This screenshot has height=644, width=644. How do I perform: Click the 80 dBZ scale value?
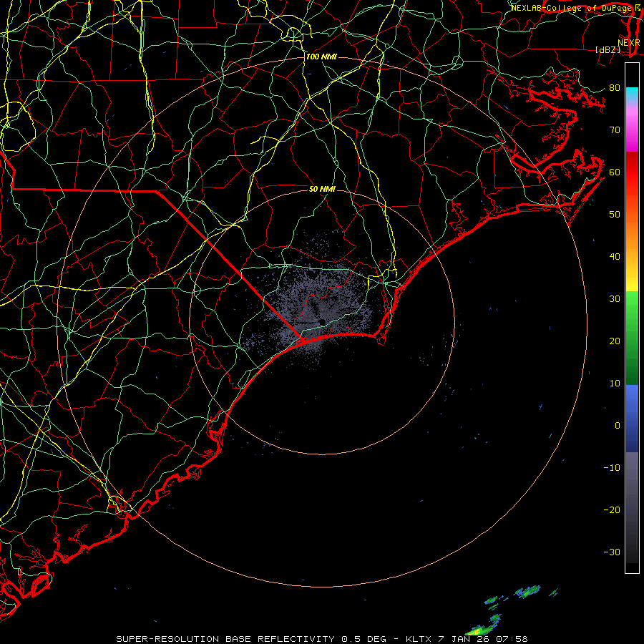click(x=615, y=87)
